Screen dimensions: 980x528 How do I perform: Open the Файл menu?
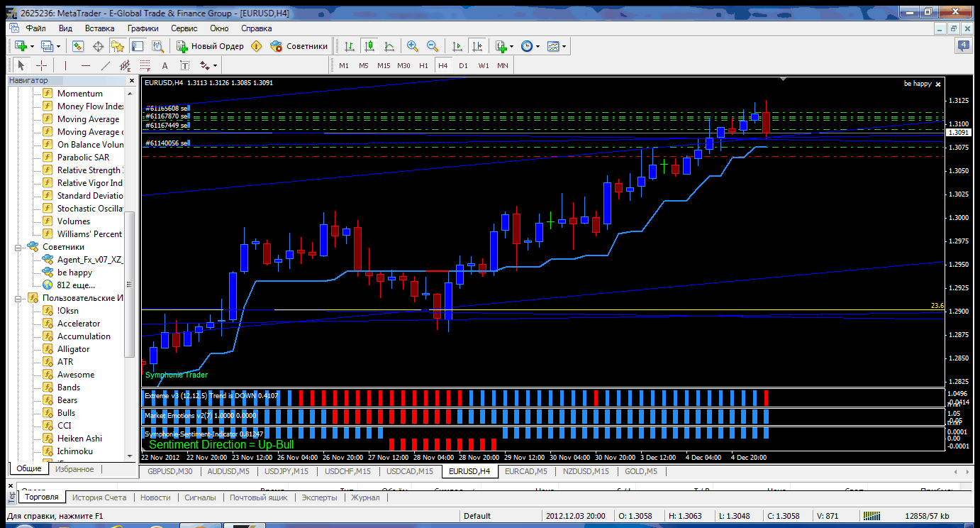(x=35, y=28)
